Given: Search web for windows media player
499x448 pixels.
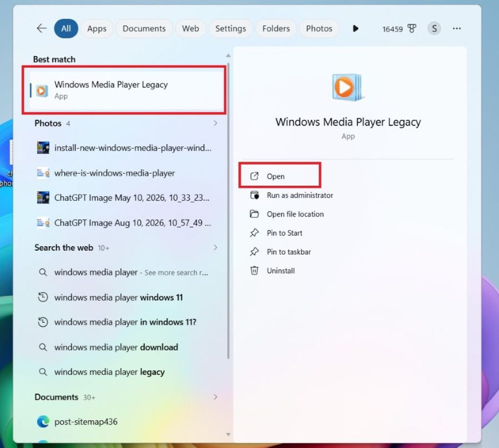Looking at the screenshot, I should coord(126,272).
